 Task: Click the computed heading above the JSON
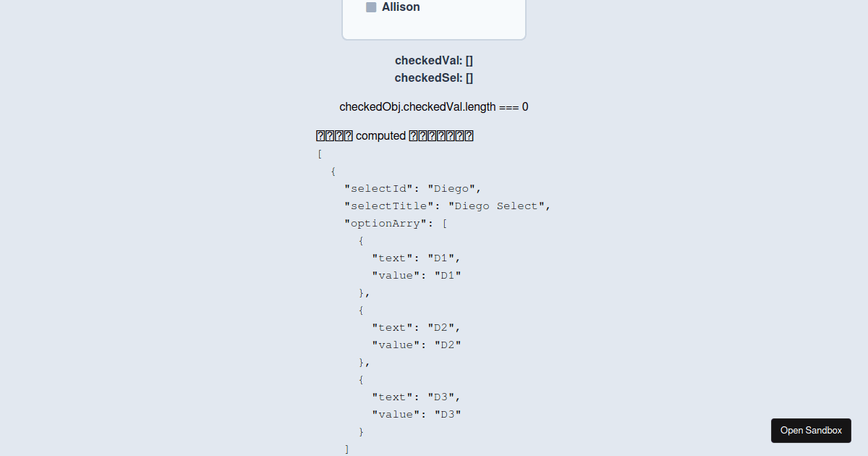(x=395, y=135)
